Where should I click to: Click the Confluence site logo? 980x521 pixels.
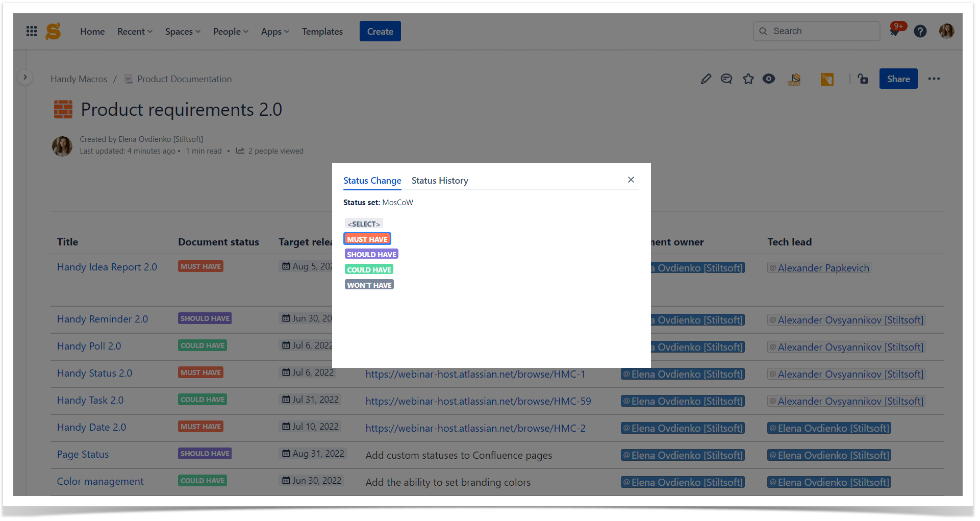(53, 31)
